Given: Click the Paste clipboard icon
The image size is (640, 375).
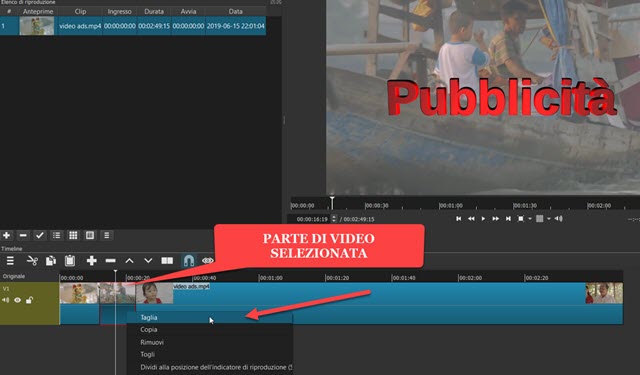Looking at the screenshot, I should coord(70,260).
